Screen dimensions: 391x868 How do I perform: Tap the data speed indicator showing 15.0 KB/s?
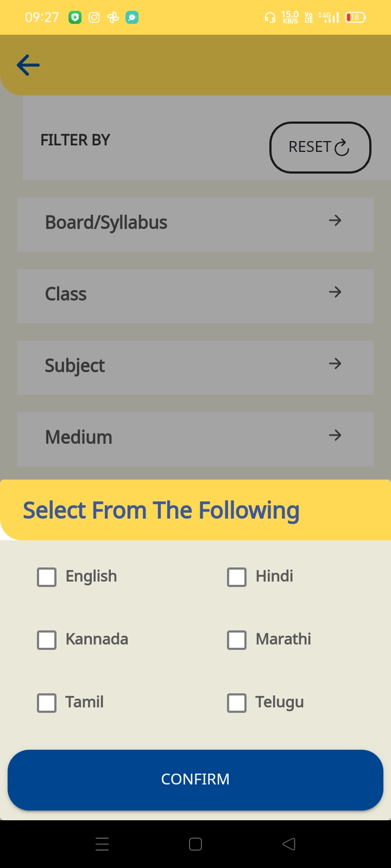290,17
